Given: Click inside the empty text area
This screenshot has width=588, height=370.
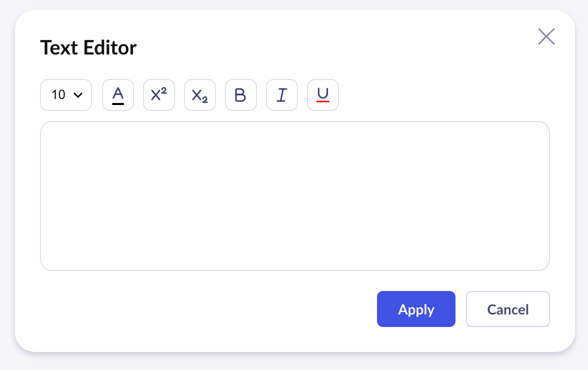Looking at the screenshot, I should pos(295,196).
